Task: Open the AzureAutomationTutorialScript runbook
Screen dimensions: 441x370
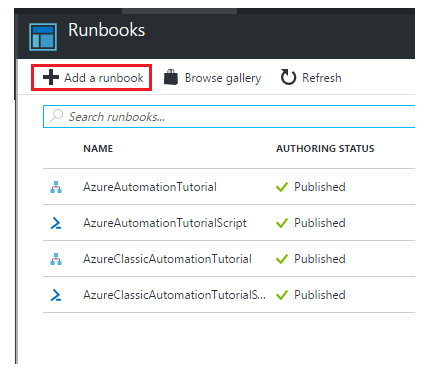Action: pos(165,223)
